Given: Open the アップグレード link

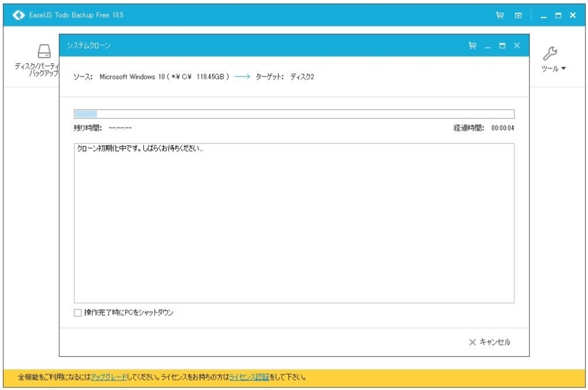Looking at the screenshot, I should (x=109, y=378).
